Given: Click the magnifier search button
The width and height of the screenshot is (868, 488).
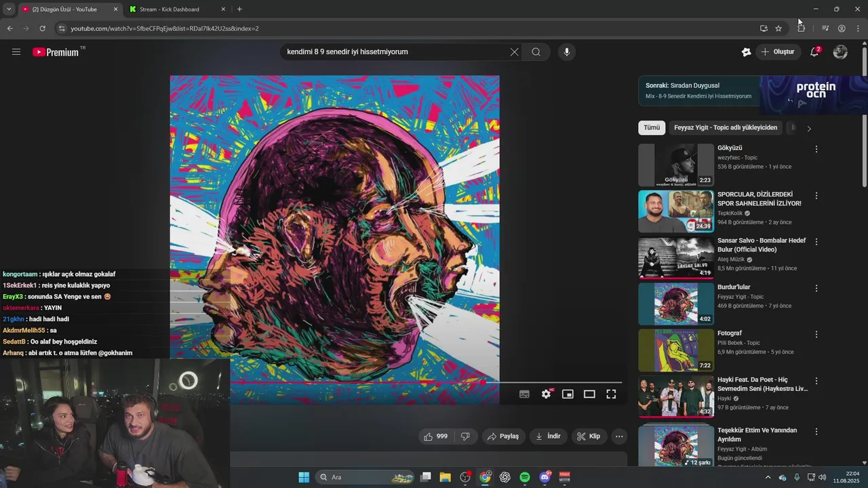Looking at the screenshot, I should pyautogui.click(x=536, y=52).
